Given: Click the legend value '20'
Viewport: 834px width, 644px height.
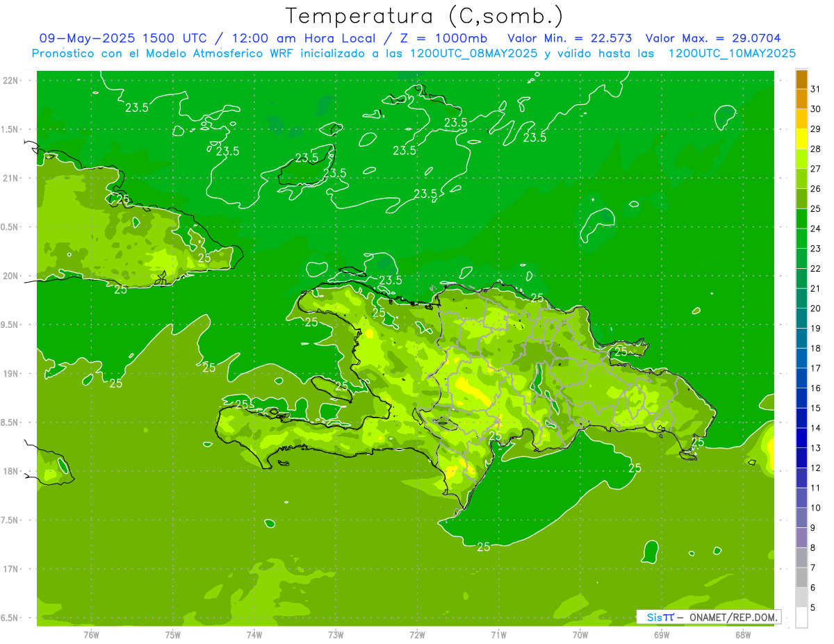Looking at the screenshot, I should point(816,308).
